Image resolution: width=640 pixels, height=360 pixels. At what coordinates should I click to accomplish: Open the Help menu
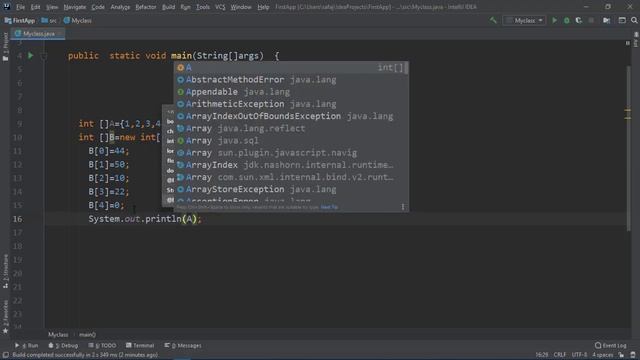pyautogui.click(x=263, y=7)
